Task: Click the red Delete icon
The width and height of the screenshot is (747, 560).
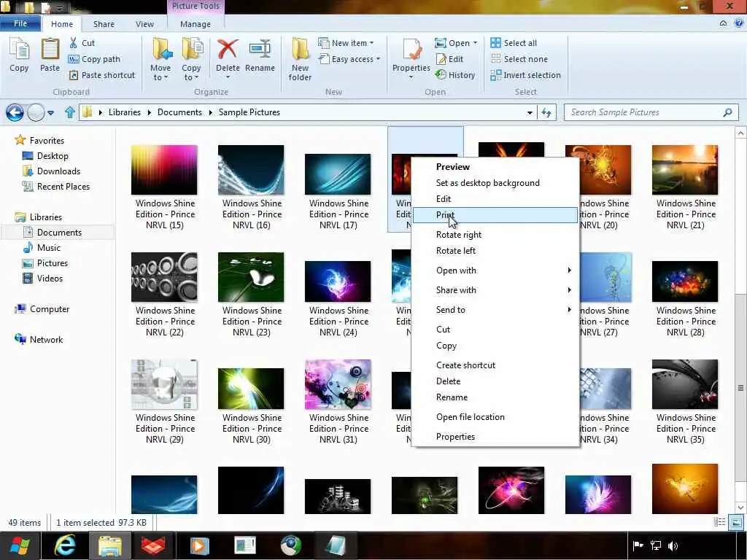Action: tap(228, 50)
